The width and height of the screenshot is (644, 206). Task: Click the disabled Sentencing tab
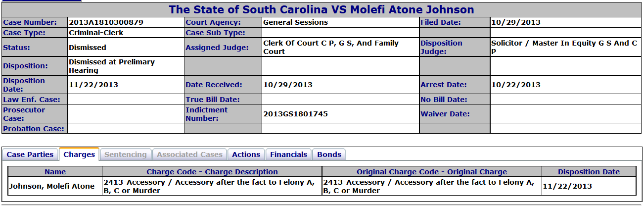tap(125, 154)
